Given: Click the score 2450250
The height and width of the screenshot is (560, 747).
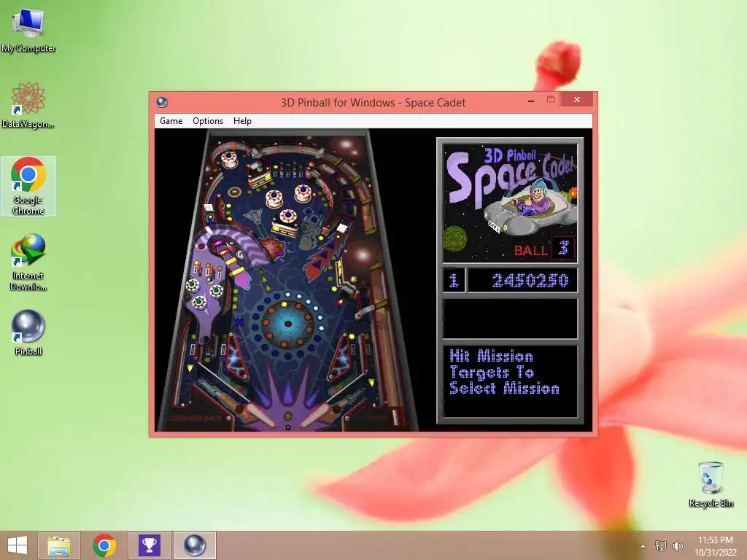Looking at the screenshot, I should 530,281.
